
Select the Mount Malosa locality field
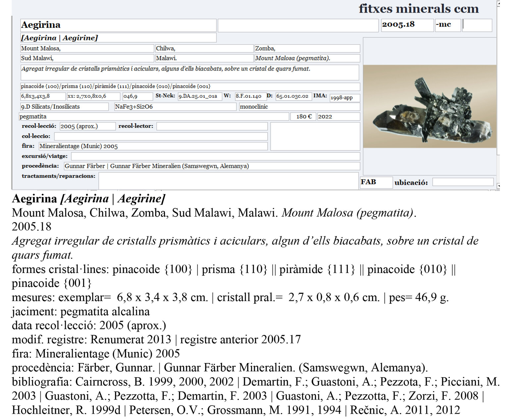click(x=87, y=49)
